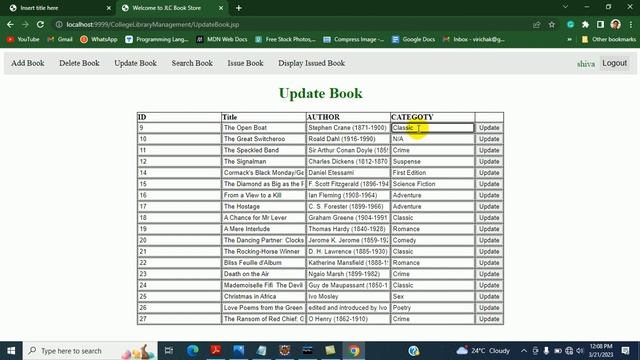Open the Add Book menu item
This screenshot has height=360, width=640.
[x=28, y=63]
